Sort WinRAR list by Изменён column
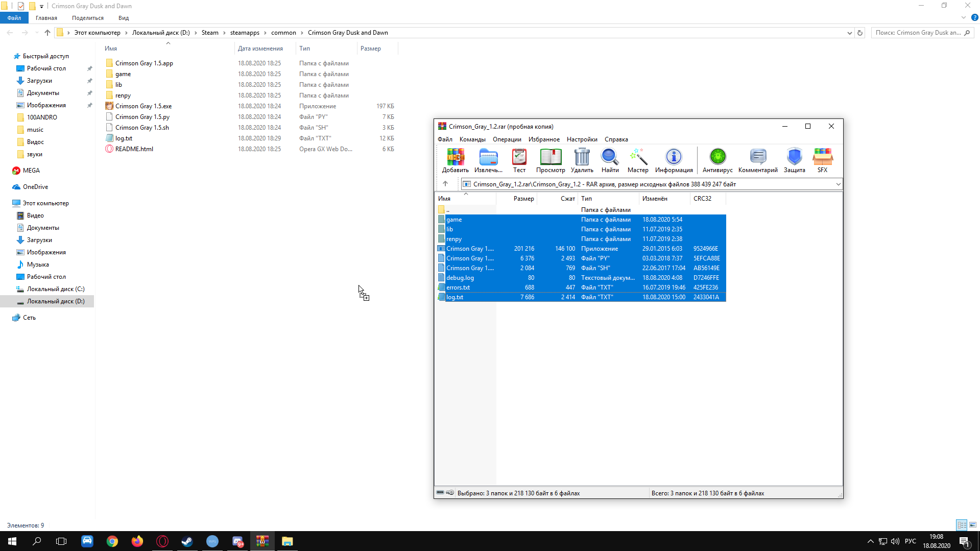Screen dimensions: 980x551 pos(664,199)
